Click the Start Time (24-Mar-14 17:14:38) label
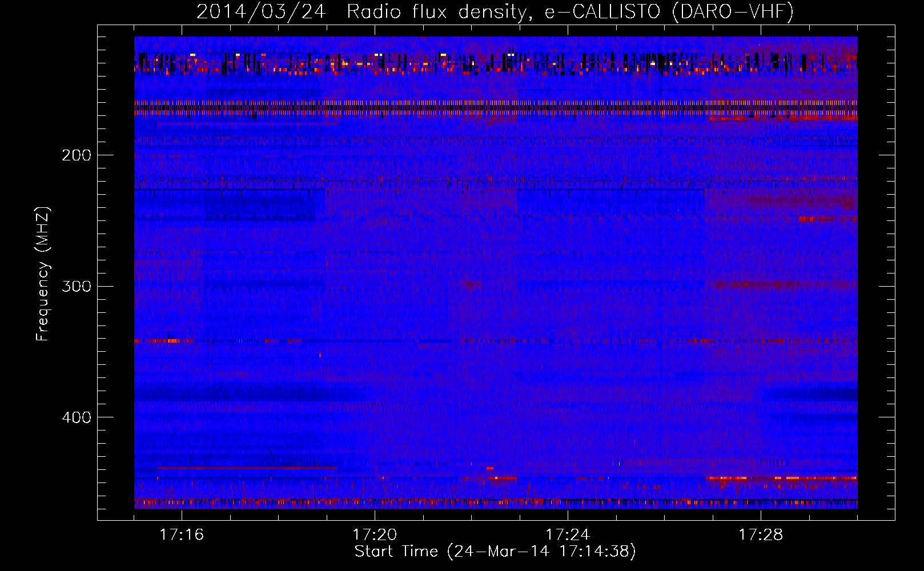This screenshot has width=924, height=571. pos(495,552)
